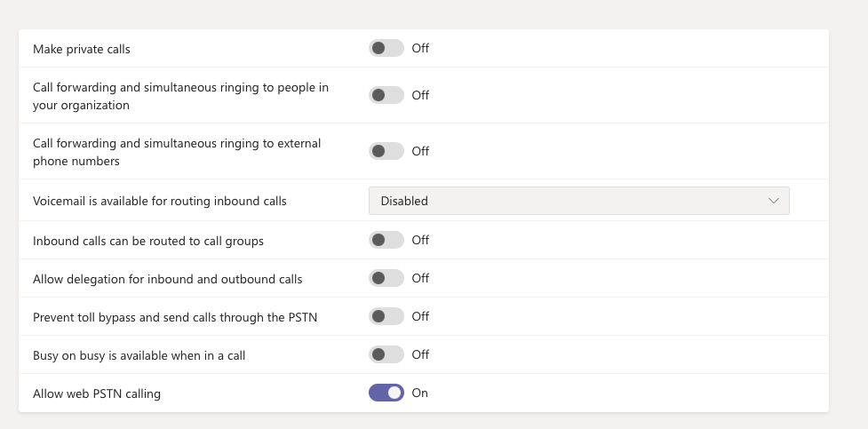Click the call forwarding to external phone numbers label
Viewport: 868px width, 429px height.
177,152
